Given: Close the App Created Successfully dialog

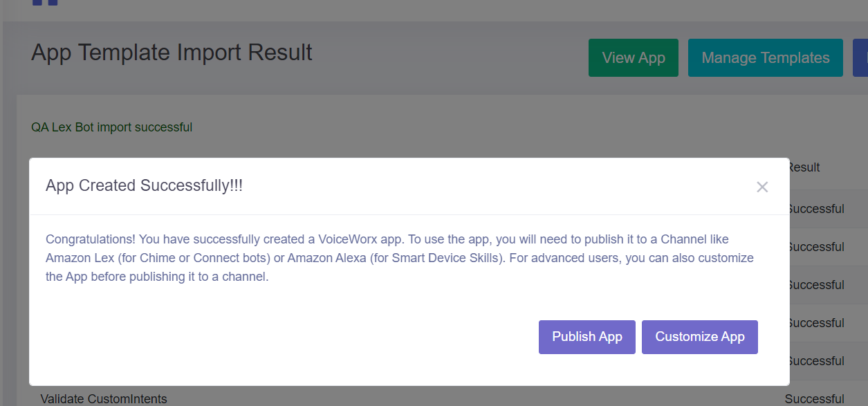Looking at the screenshot, I should coord(762,187).
